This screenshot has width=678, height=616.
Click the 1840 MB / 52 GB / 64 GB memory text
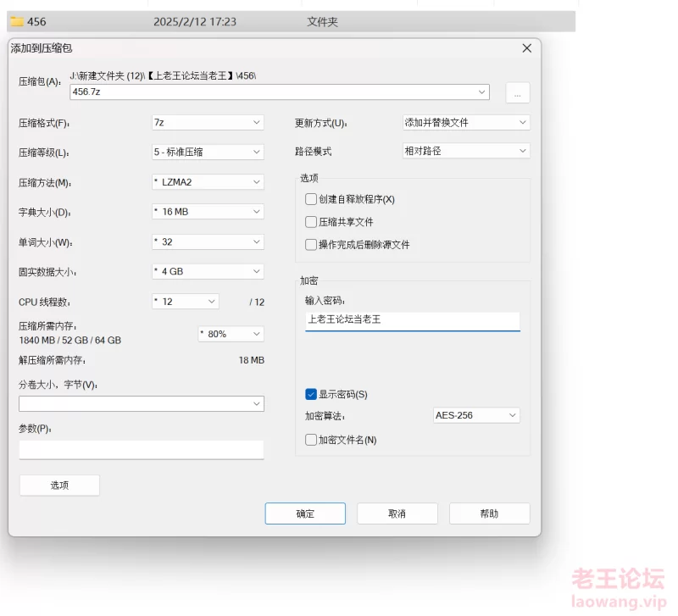point(70,341)
